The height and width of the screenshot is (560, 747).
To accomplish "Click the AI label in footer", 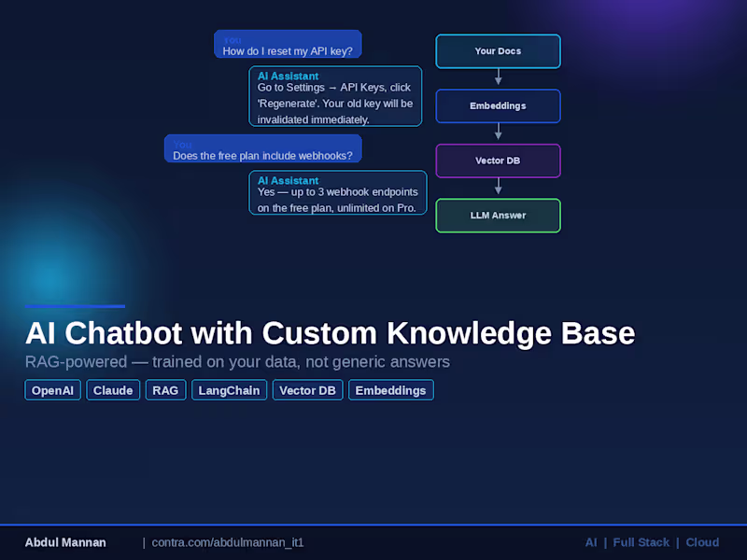I will [x=591, y=542].
